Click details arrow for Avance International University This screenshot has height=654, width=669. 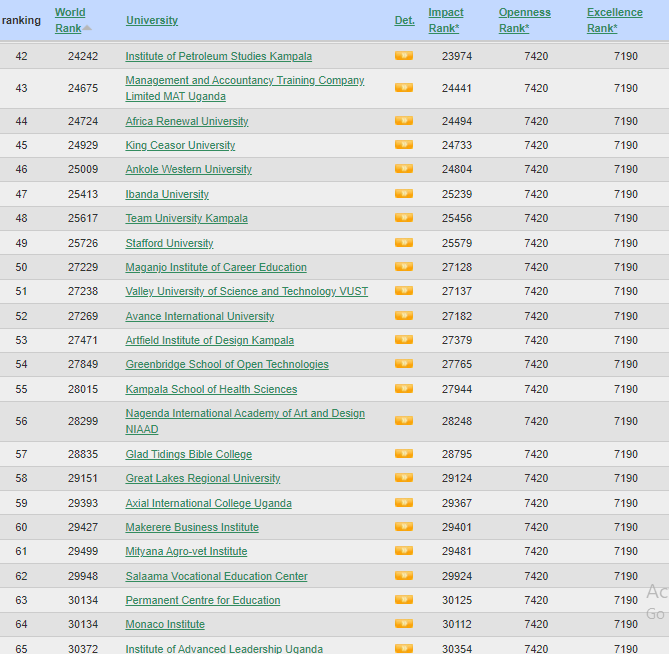(x=404, y=316)
